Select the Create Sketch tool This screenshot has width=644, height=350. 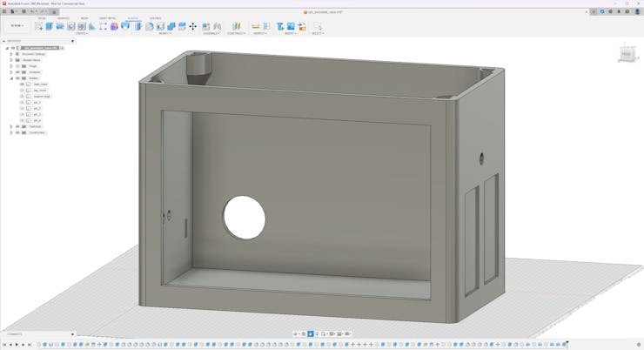tap(38, 26)
